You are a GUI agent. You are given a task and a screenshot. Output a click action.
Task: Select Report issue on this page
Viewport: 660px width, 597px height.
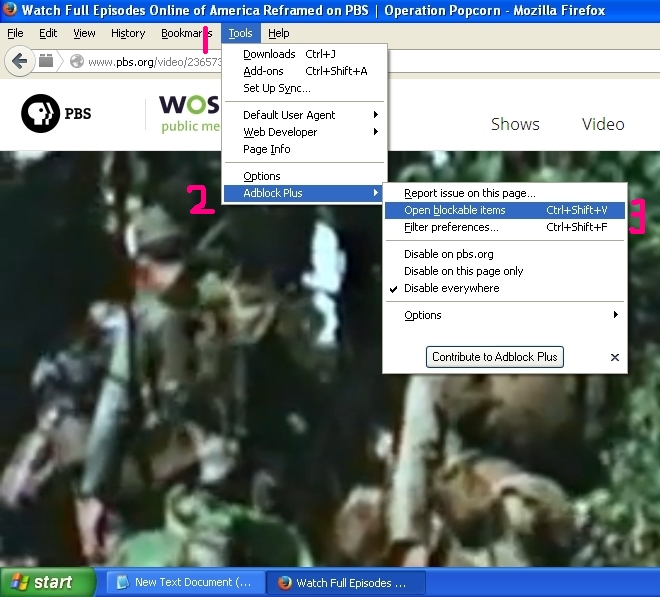[505, 193]
